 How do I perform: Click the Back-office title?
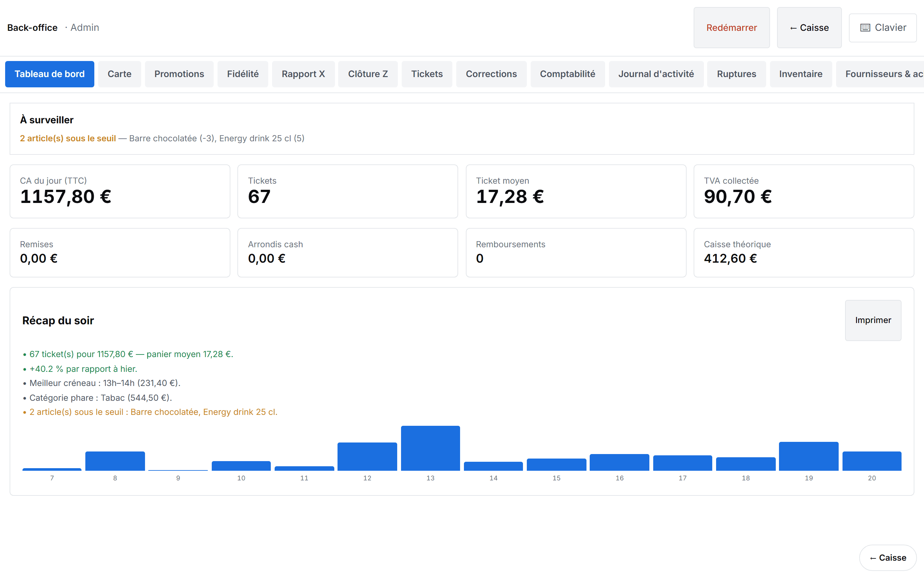coord(32,28)
